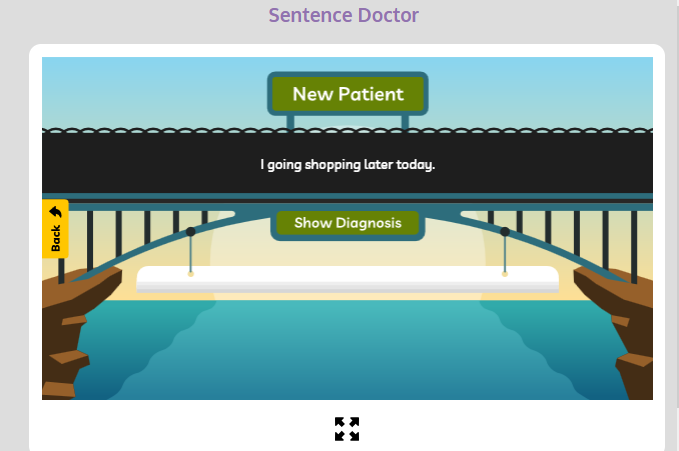Click the curved back arrow icon
The width and height of the screenshot is (679, 451).
[x=55, y=212]
